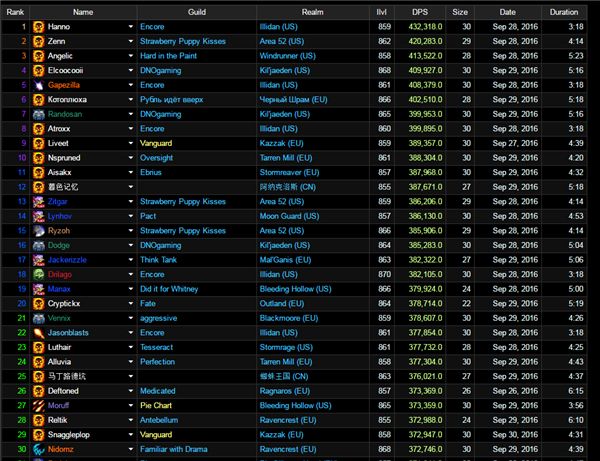Click the class icon beside Deftoned

pos(38,391)
